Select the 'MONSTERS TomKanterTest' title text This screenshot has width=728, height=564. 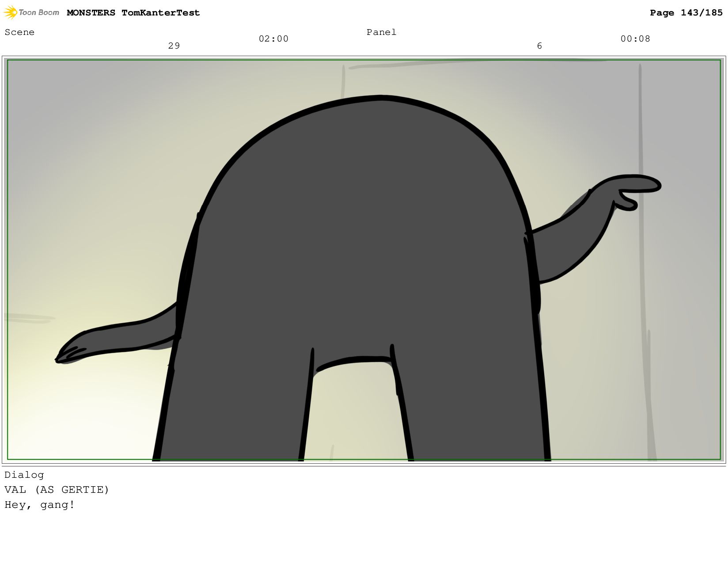pyautogui.click(x=133, y=13)
